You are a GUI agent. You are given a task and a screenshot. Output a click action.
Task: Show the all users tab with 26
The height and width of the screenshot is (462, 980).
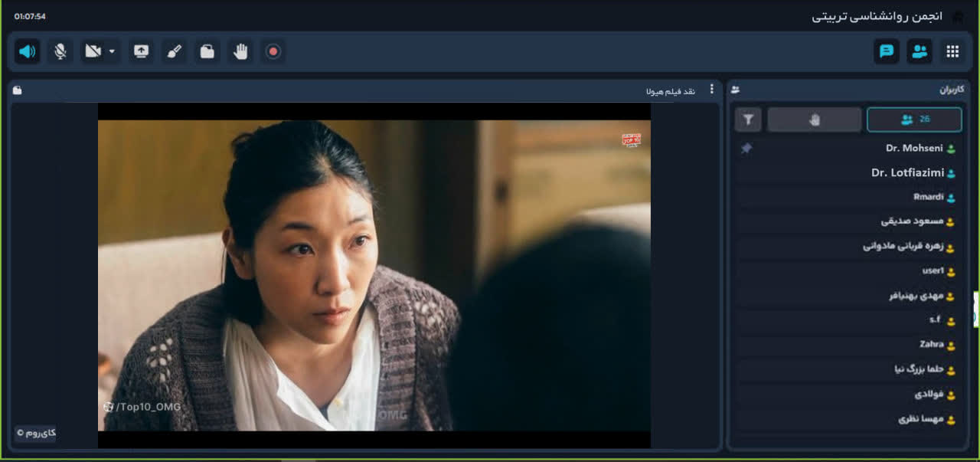pos(914,120)
